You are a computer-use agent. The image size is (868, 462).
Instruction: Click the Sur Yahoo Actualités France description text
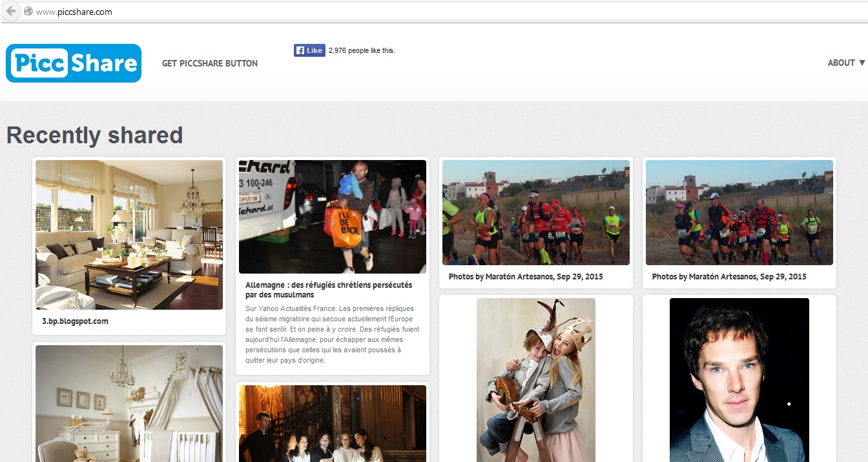pos(333,334)
